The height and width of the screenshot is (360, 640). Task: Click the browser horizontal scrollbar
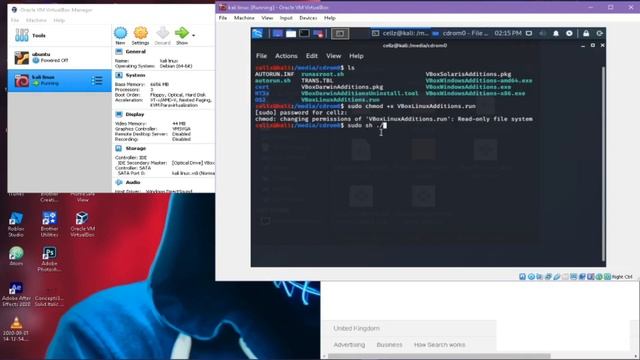point(439,356)
